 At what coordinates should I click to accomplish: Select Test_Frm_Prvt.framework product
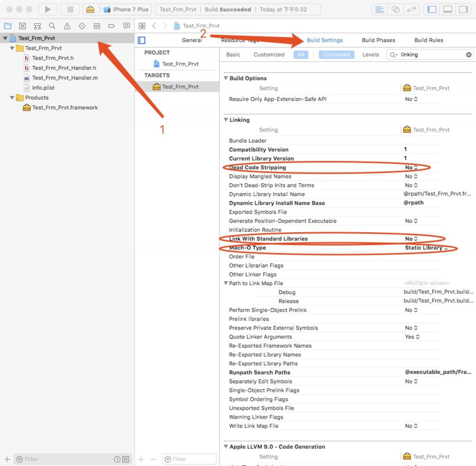(60, 108)
